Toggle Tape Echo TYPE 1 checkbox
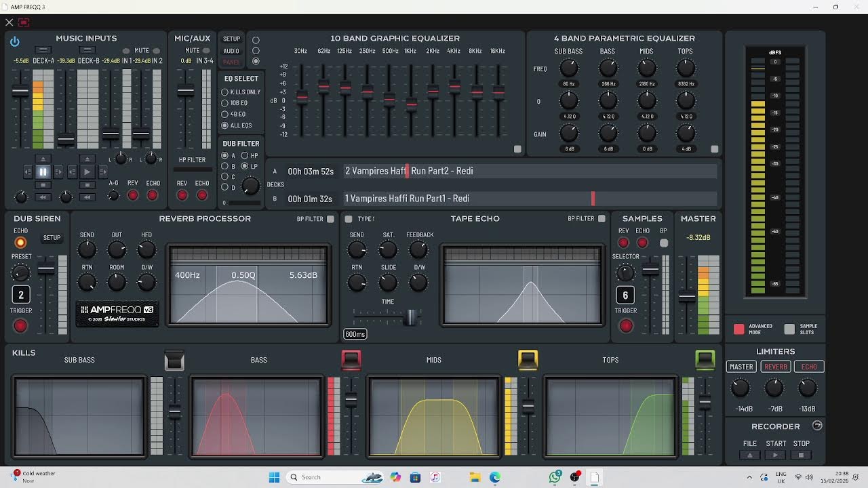The width and height of the screenshot is (868, 488). (349, 219)
